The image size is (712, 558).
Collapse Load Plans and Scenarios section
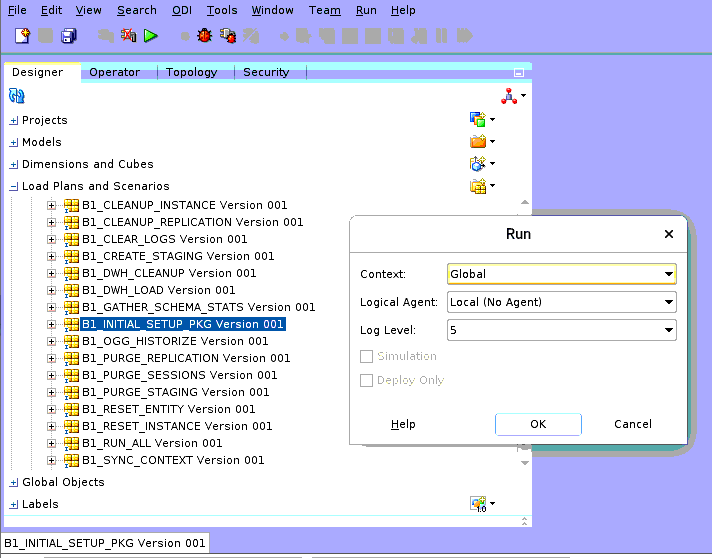pyautogui.click(x=14, y=186)
